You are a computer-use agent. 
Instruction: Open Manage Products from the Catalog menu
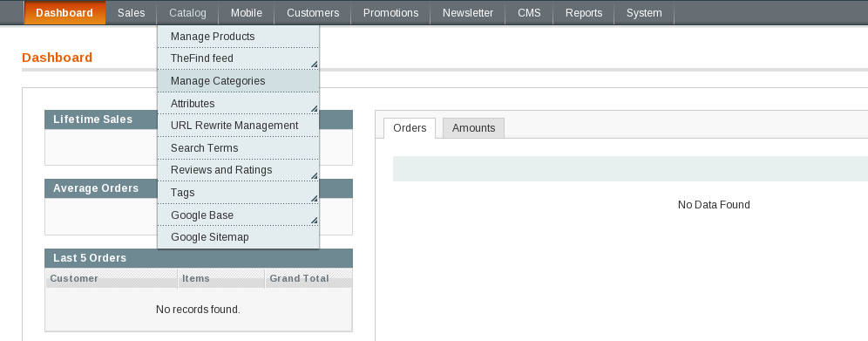click(238, 37)
